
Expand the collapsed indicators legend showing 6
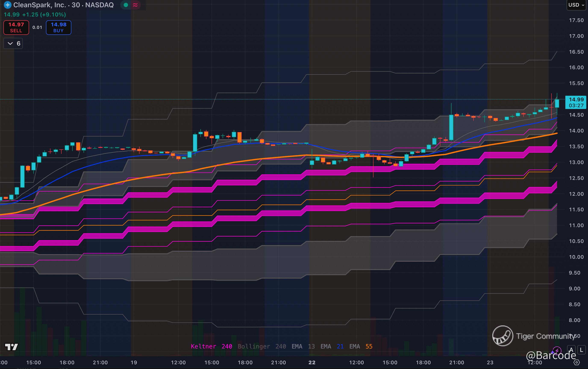pyautogui.click(x=13, y=43)
